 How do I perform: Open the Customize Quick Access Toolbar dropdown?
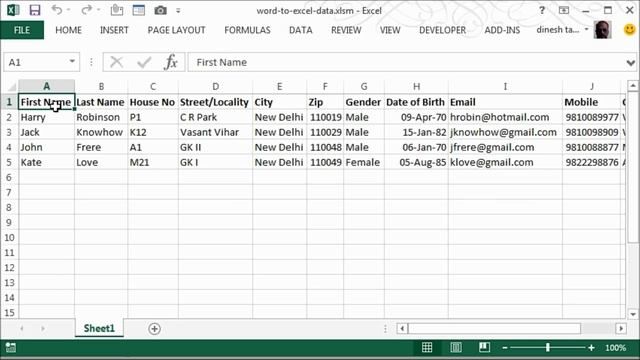(178, 11)
